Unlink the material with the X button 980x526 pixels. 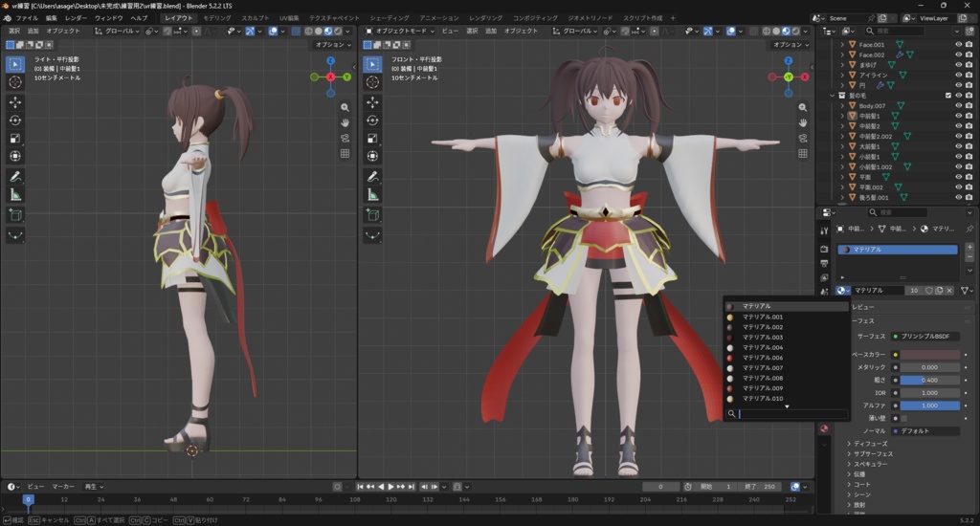[x=949, y=291]
